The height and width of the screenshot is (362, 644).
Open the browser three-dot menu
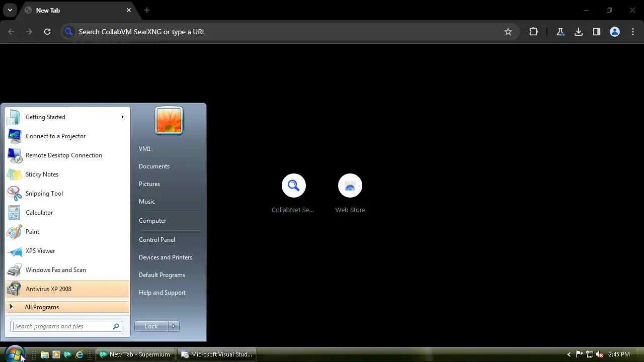point(632,32)
